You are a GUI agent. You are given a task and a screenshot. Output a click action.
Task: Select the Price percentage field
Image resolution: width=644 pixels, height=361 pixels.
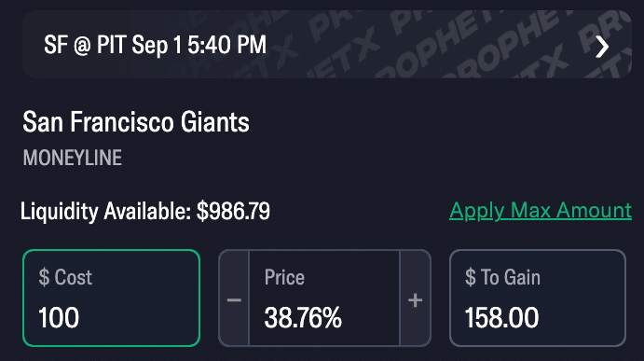[x=324, y=299]
